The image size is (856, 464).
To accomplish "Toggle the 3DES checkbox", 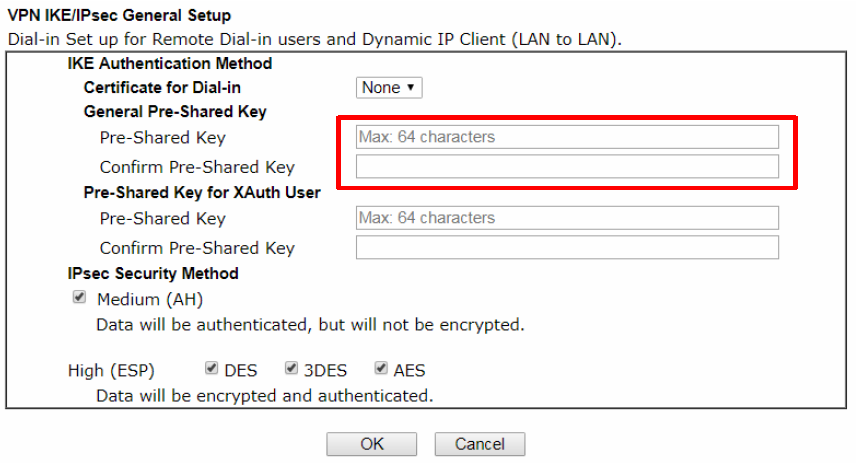I will 291,369.
